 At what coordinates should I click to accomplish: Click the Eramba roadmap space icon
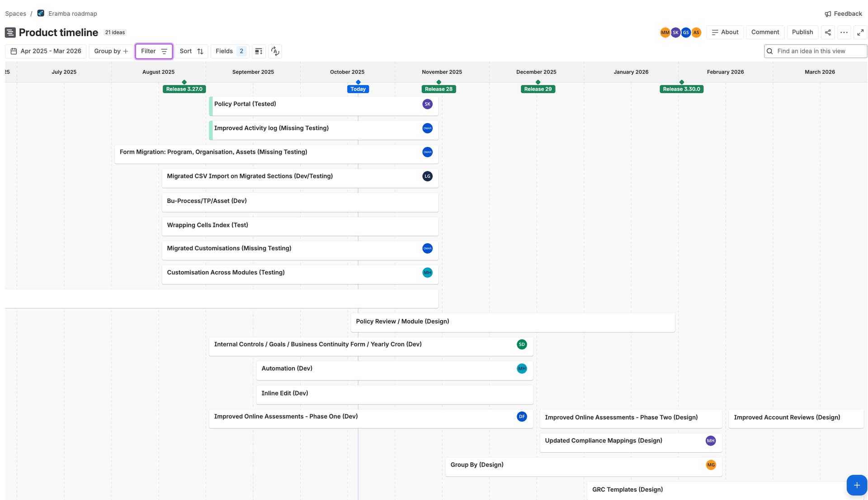tap(41, 13)
